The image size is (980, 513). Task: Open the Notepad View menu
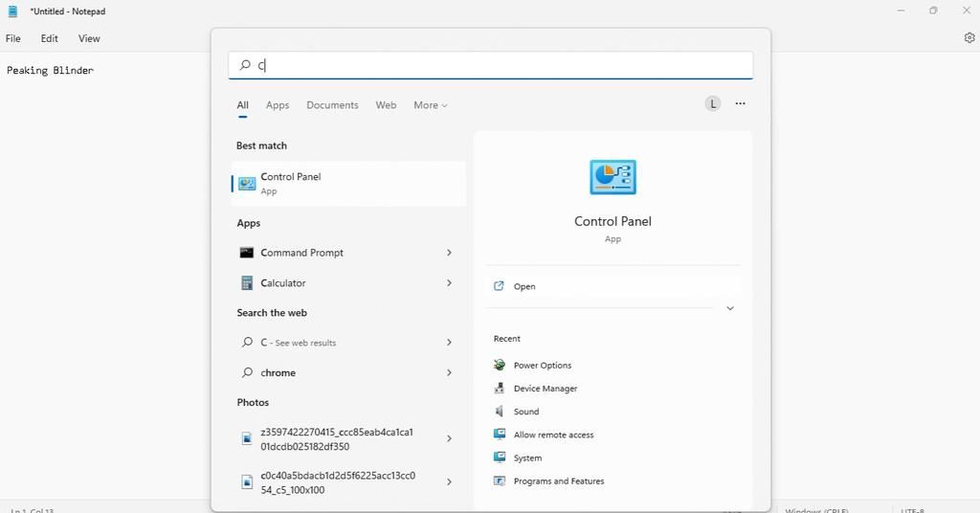pyautogui.click(x=89, y=38)
